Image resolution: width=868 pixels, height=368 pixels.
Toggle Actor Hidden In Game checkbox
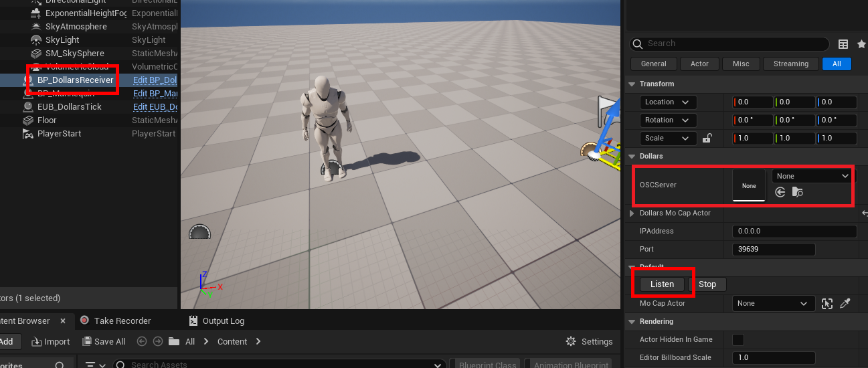(738, 339)
